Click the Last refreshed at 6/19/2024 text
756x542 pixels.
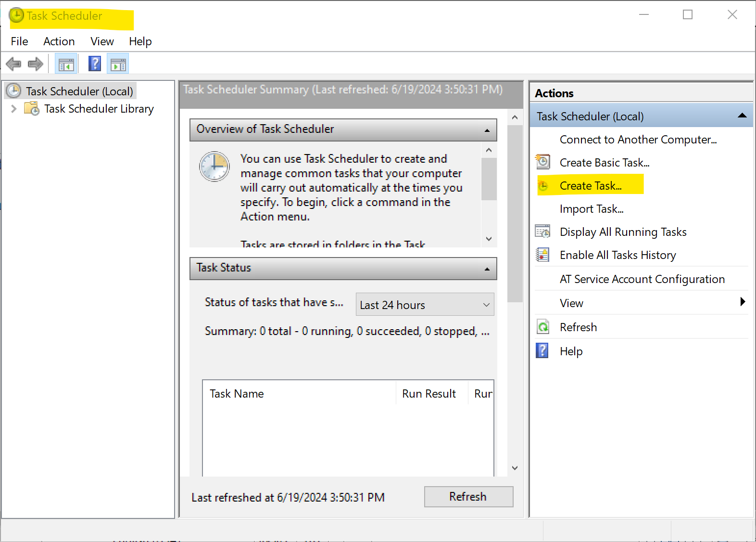click(288, 497)
